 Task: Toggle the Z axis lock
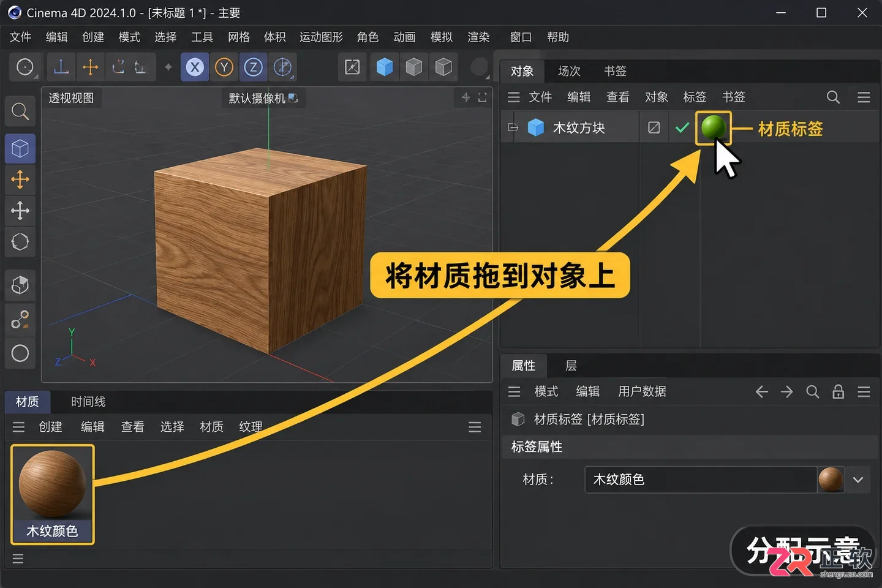pyautogui.click(x=254, y=67)
